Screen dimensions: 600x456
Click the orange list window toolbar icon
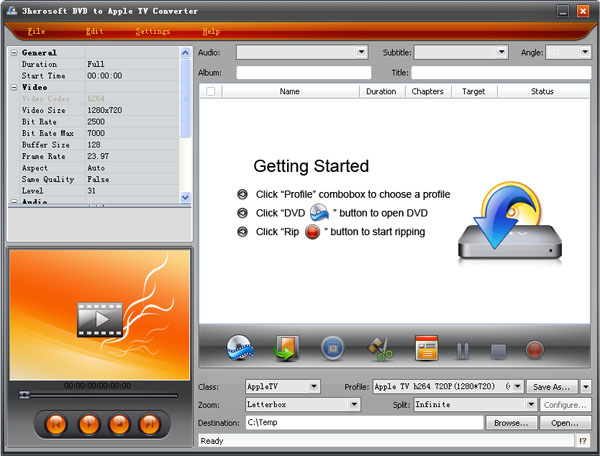427,349
